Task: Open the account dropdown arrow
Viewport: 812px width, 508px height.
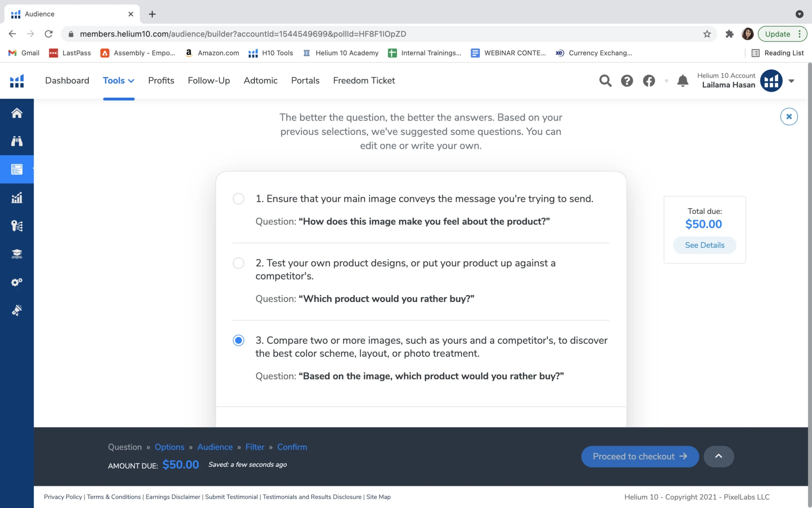Action: (791, 81)
